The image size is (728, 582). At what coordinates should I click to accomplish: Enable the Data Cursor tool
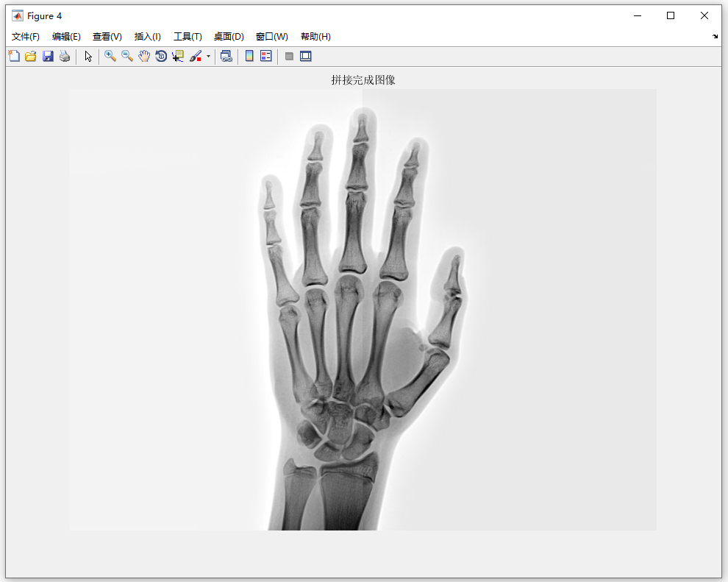click(x=178, y=56)
